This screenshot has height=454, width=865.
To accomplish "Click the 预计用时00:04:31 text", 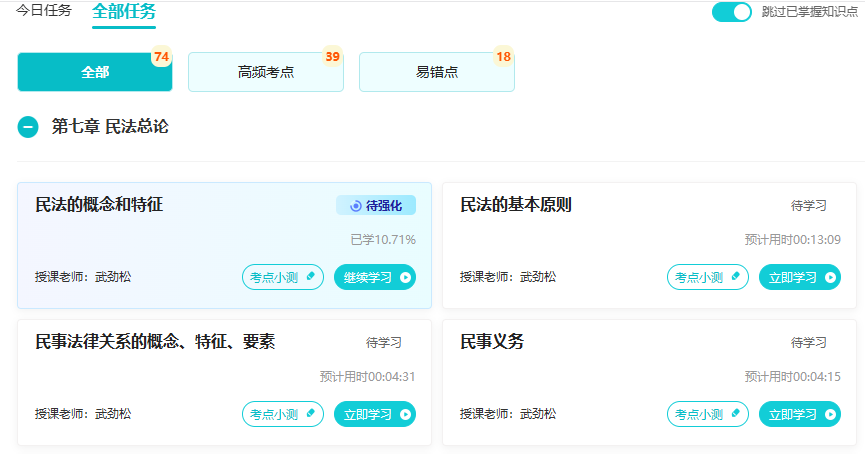I will coord(367,376).
